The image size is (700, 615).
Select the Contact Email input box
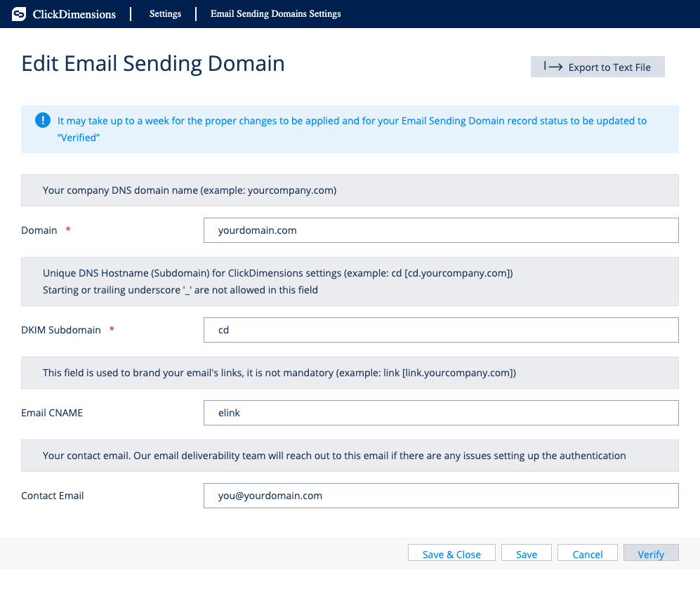[441, 496]
